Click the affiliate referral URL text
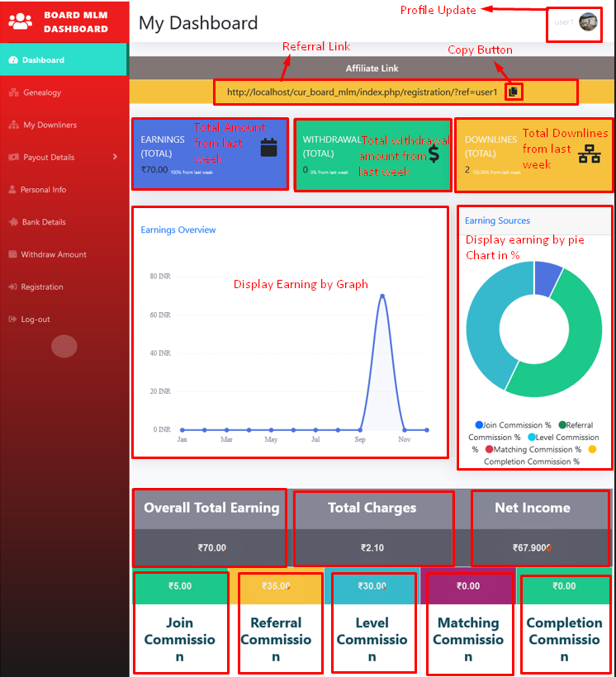Image resolution: width=616 pixels, height=677 pixels. click(x=362, y=92)
